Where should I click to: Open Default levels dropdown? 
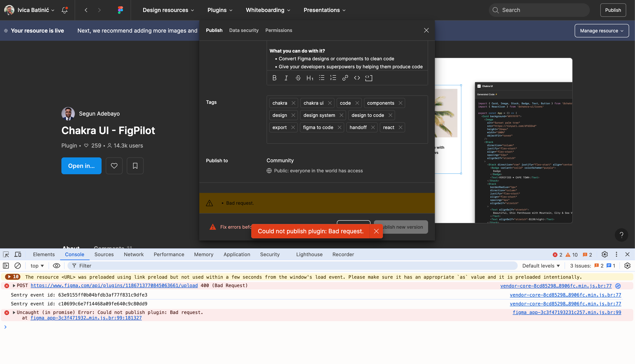[541, 266]
